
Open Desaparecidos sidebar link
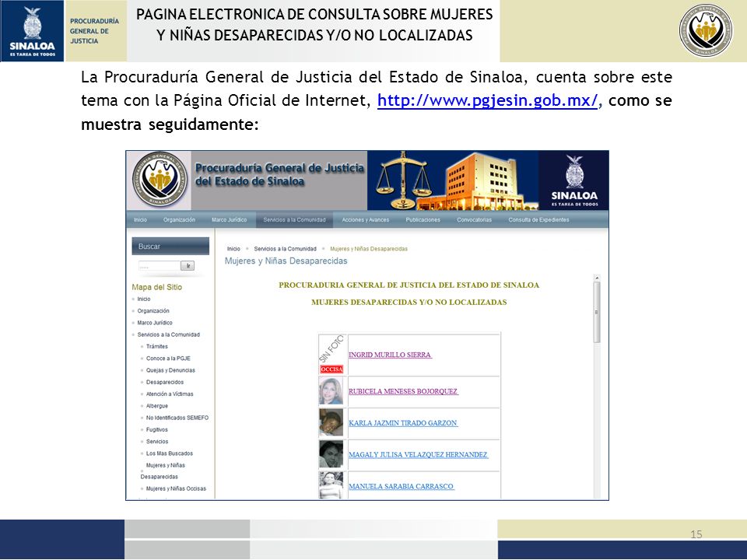[x=165, y=383]
